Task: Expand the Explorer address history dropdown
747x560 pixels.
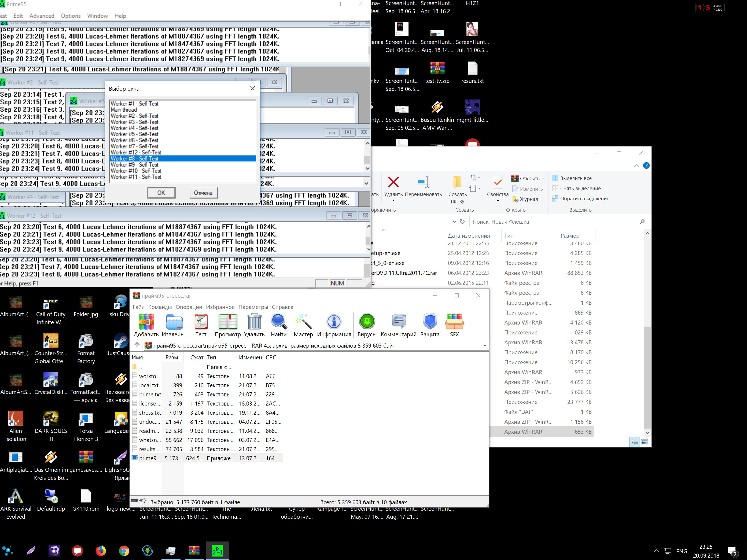Action: (454, 222)
